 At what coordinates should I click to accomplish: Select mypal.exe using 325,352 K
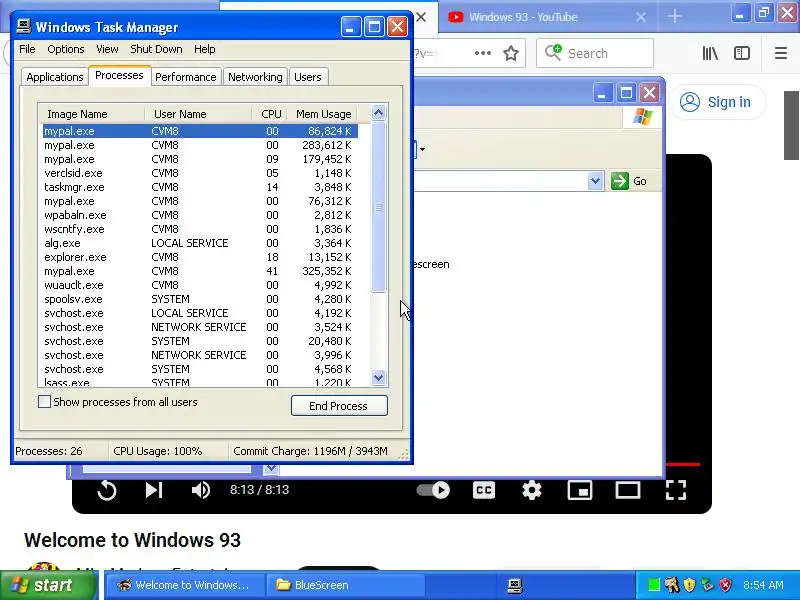200,271
